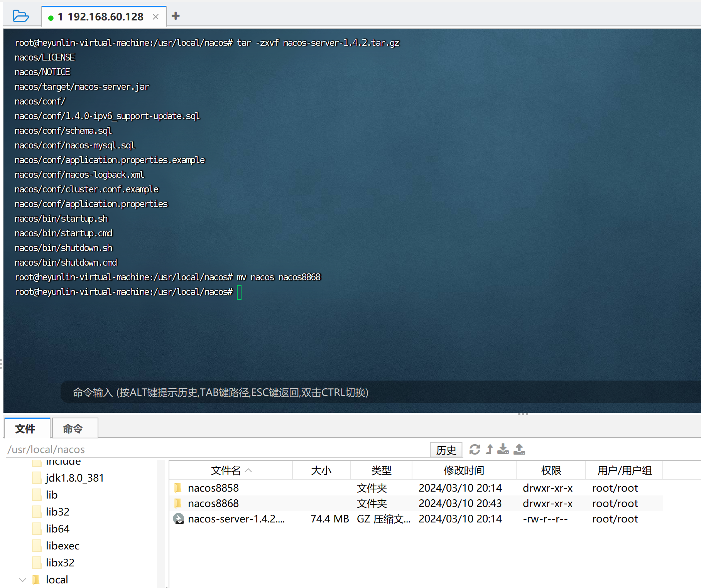
Task: Select libexec folder in the tree
Action: point(62,546)
